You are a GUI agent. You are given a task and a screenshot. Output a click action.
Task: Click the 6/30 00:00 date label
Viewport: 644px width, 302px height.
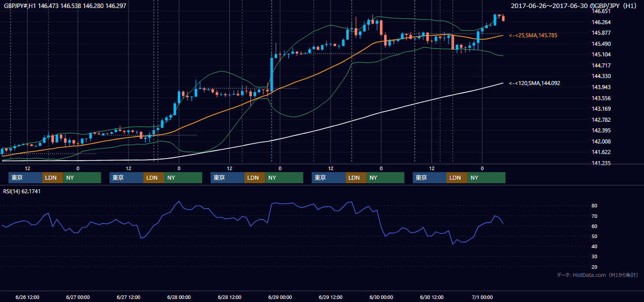381,297
